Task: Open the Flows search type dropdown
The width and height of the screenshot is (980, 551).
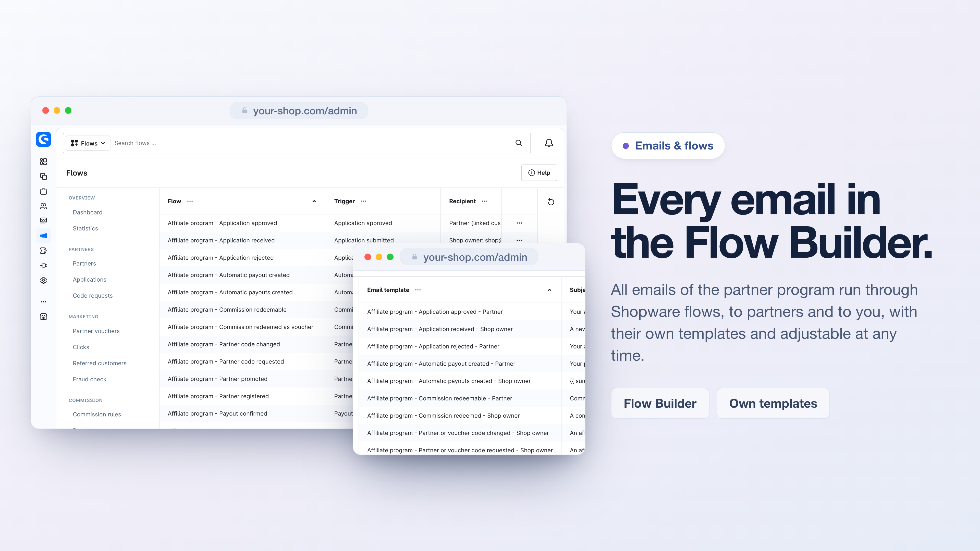Action: tap(88, 143)
